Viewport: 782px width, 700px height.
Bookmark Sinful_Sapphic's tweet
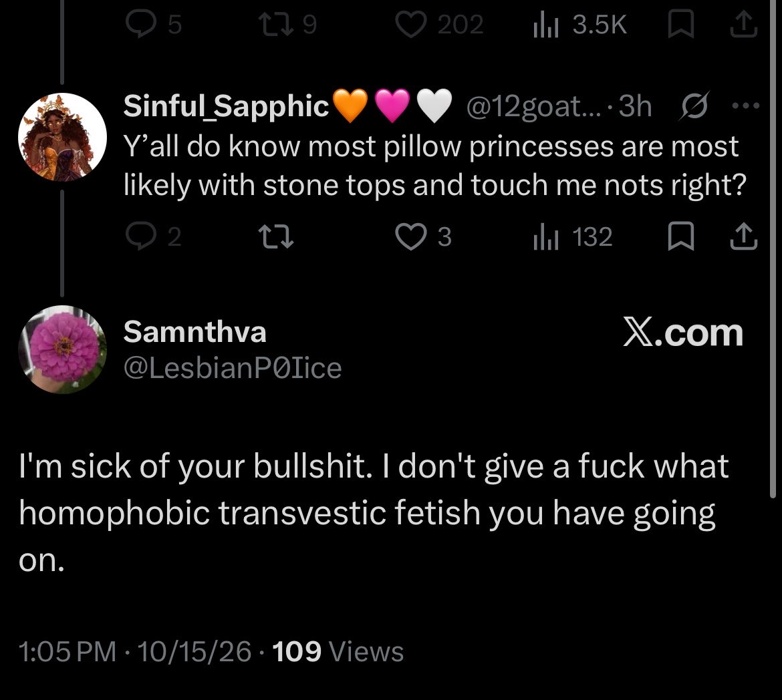coord(681,237)
